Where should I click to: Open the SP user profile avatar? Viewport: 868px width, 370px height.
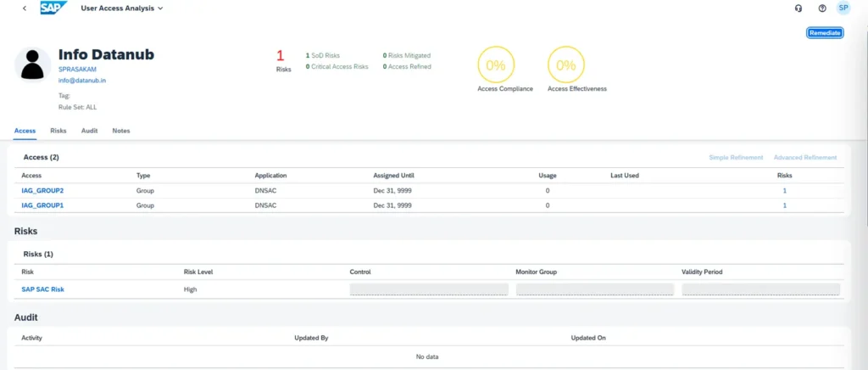click(843, 8)
